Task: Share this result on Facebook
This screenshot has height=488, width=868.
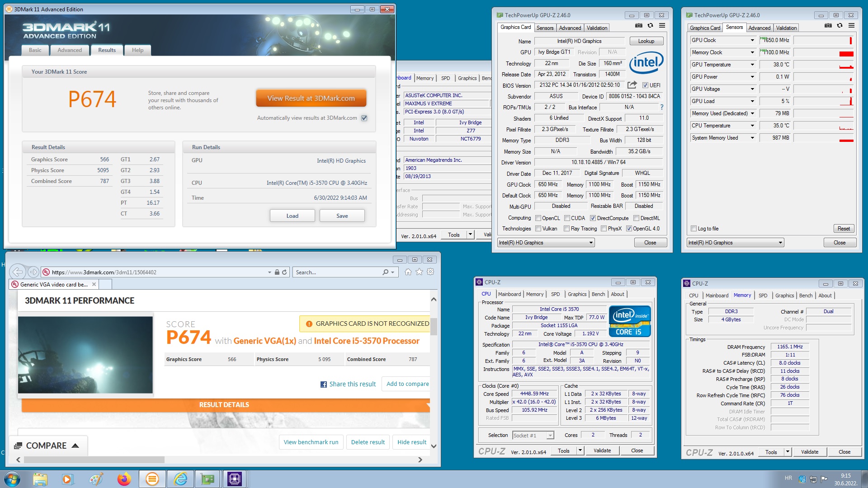Action: pyautogui.click(x=348, y=384)
